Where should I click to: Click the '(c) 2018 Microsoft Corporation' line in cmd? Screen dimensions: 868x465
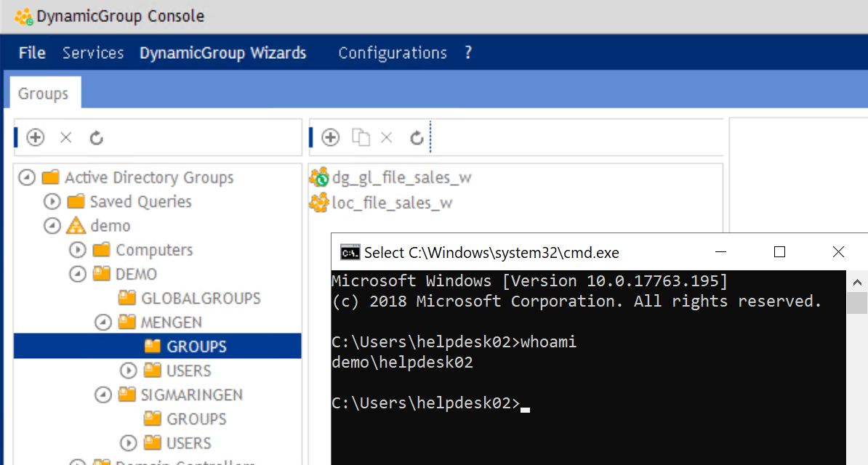576,302
